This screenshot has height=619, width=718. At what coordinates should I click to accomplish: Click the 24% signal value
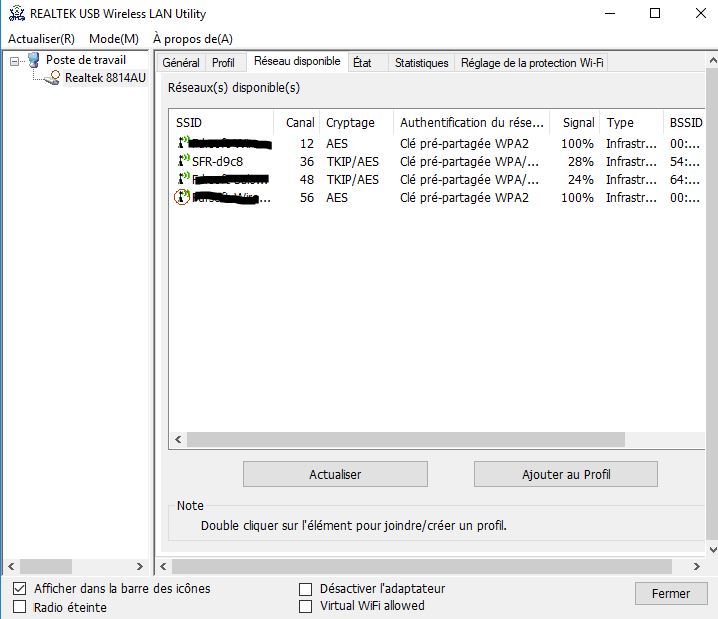581,179
